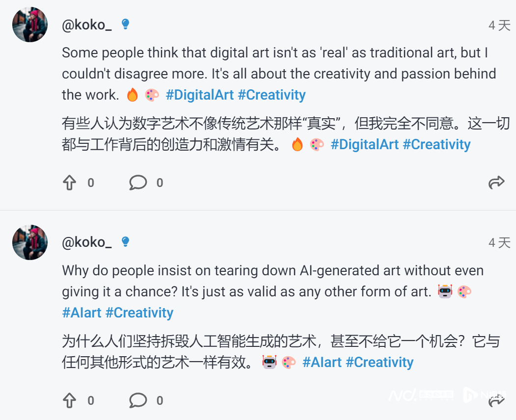
Task: Click the palette emoji in the first post
Action: point(152,94)
